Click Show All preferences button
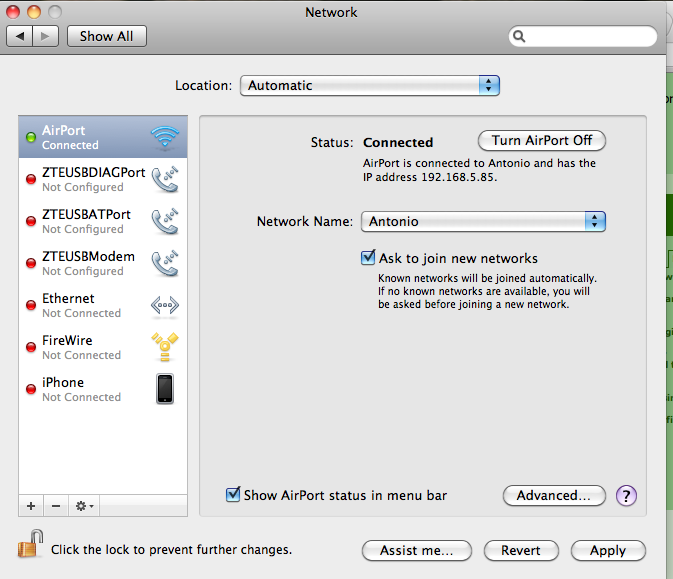The height and width of the screenshot is (579, 673). 106,36
